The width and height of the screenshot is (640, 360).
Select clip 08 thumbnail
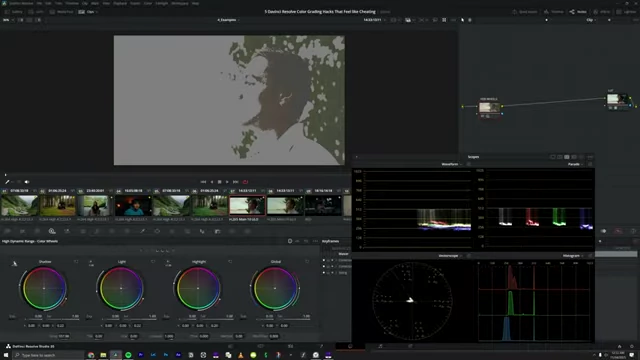pos(285,205)
